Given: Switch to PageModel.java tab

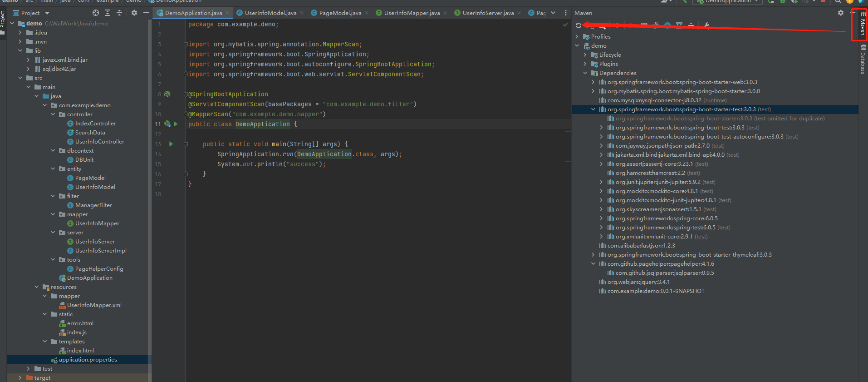Looking at the screenshot, I should 340,13.
